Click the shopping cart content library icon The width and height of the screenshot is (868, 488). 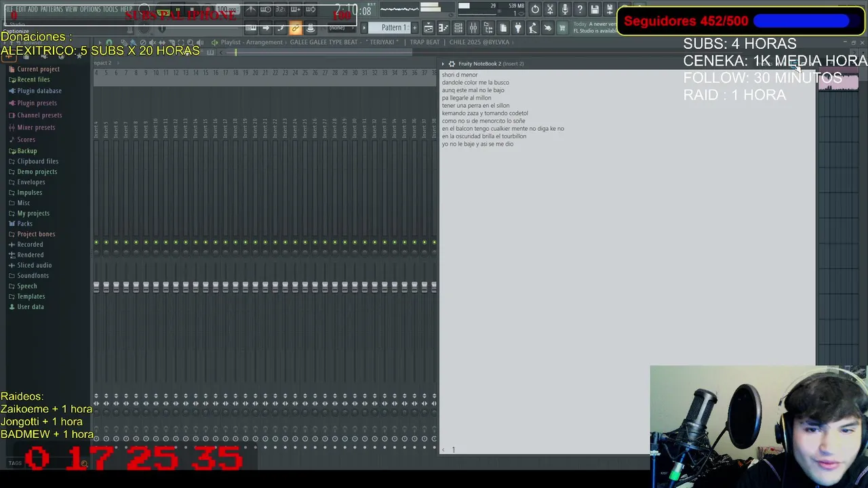tap(562, 28)
